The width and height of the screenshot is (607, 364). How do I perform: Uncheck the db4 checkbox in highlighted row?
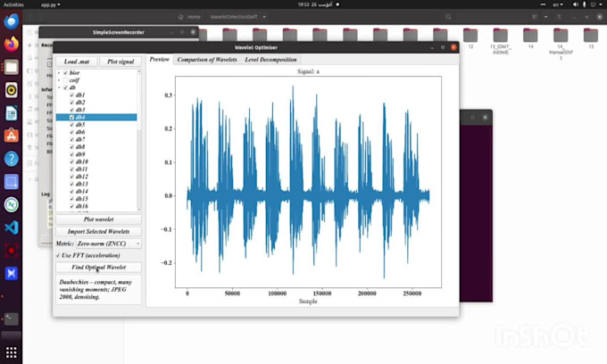click(x=71, y=117)
